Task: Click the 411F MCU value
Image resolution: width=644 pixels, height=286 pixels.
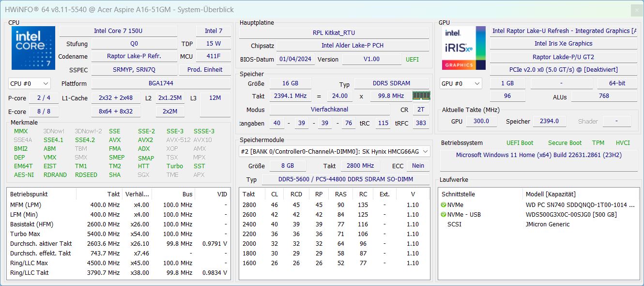Action: pyautogui.click(x=213, y=56)
